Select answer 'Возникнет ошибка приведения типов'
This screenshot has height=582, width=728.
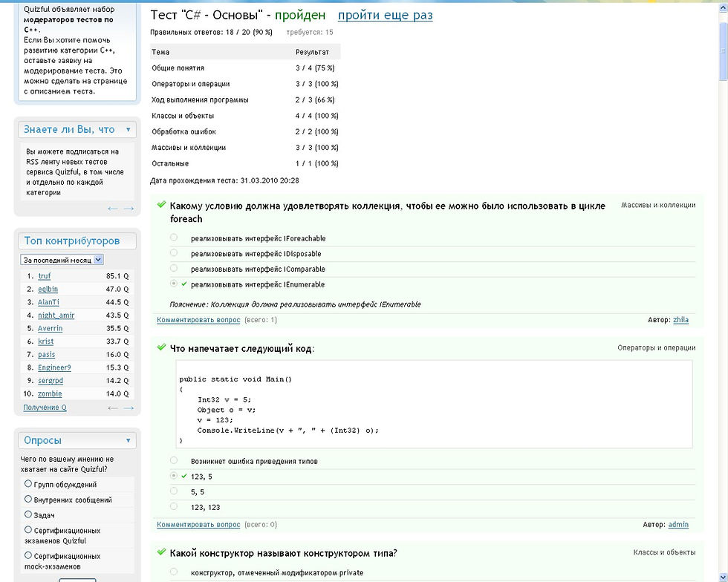point(174,460)
